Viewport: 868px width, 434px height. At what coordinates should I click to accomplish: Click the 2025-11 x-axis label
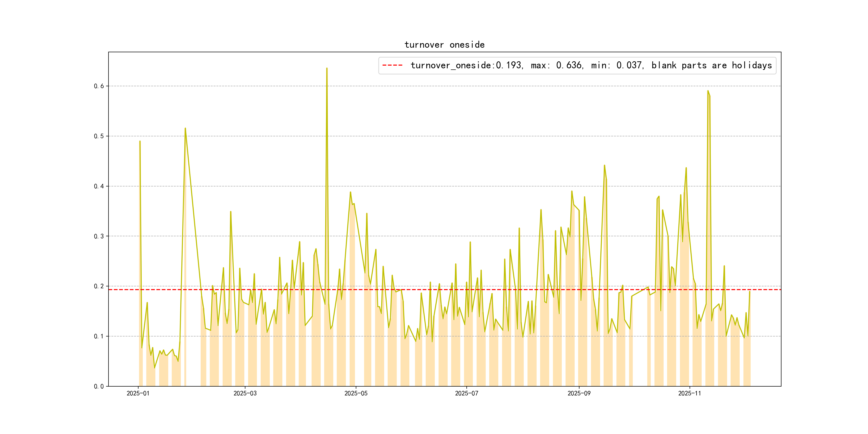(x=689, y=393)
